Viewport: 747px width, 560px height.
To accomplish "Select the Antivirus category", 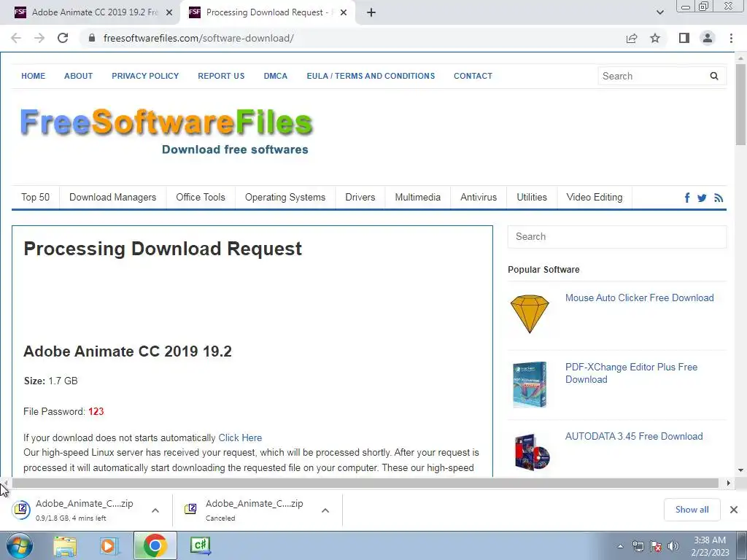I will point(479,197).
